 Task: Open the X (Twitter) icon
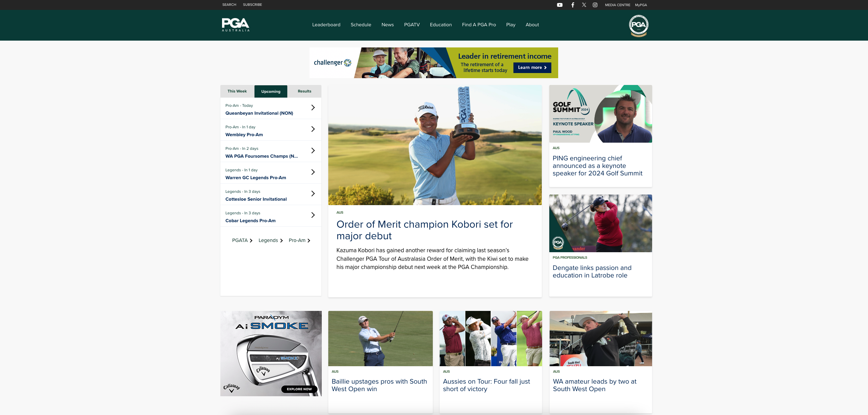coord(584,5)
